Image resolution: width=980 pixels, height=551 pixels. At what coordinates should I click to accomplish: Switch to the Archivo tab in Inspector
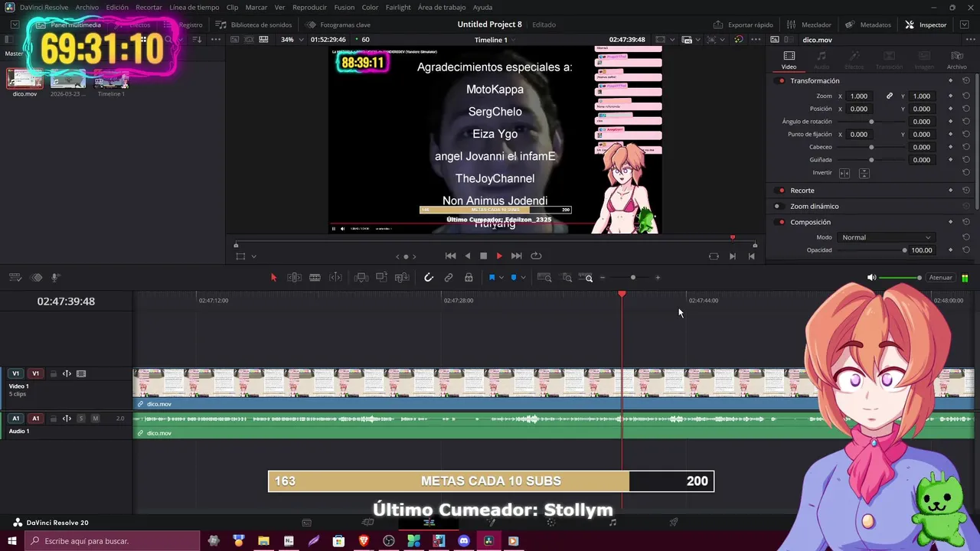click(956, 60)
